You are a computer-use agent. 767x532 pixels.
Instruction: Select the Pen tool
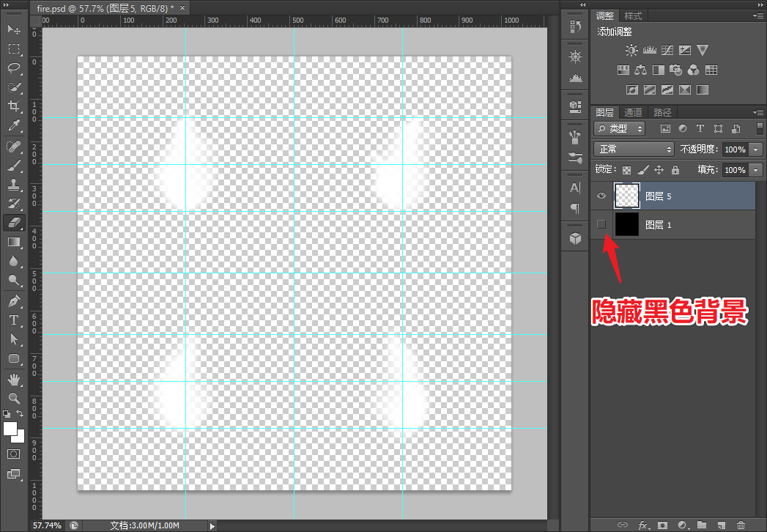[x=14, y=301]
